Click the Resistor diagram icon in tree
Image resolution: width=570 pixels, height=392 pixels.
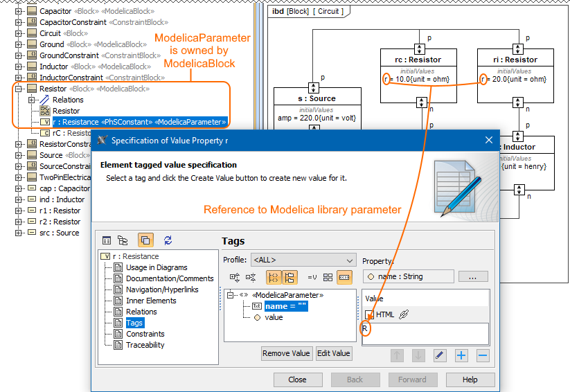point(45,111)
